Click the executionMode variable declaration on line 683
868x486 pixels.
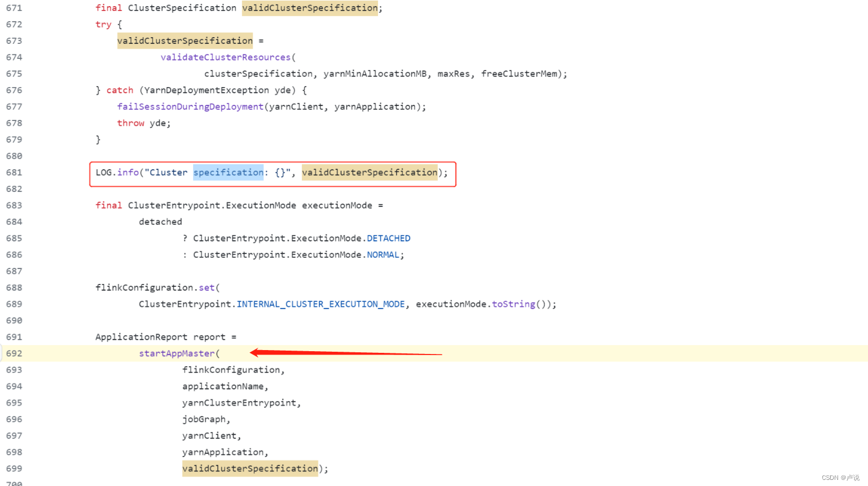pyautogui.click(x=337, y=205)
